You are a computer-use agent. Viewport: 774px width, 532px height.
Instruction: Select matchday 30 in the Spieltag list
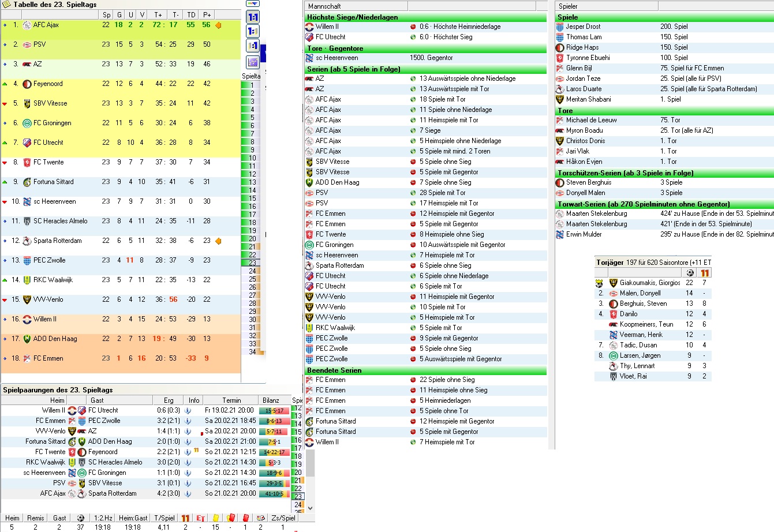coord(252,320)
